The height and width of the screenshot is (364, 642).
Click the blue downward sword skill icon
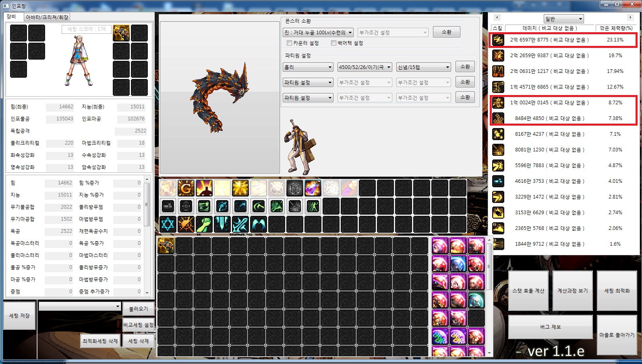coord(222,224)
